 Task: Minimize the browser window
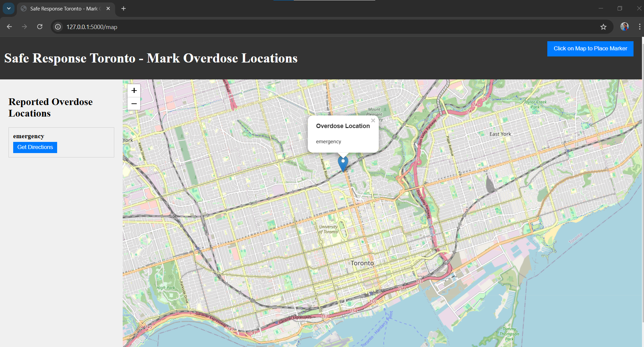click(601, 8)
